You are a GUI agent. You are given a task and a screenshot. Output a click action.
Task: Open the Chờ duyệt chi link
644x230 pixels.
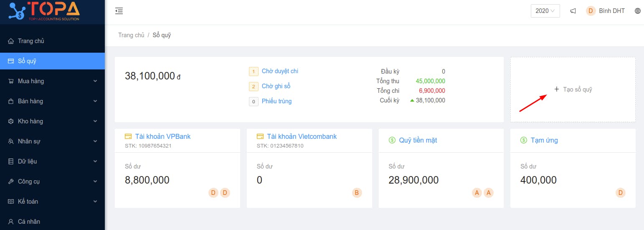(x=280, y=71)
